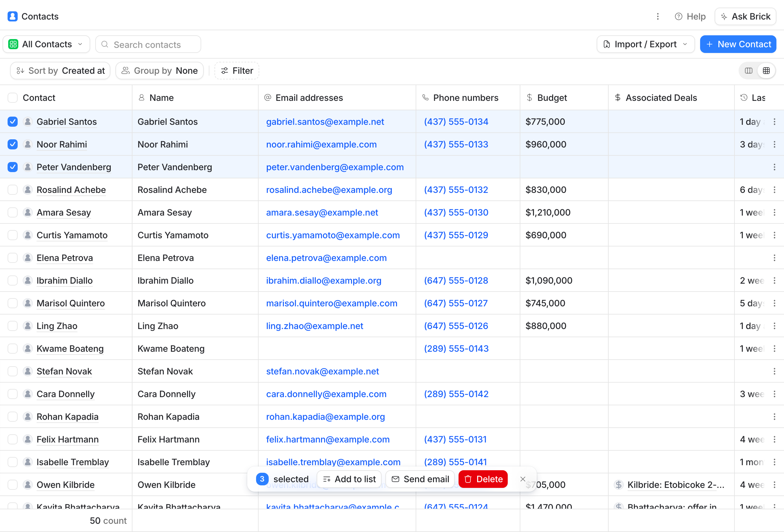Image resolution: width=784 pixels, height=532 pixels.
Task: Open row menu for Isabelle Tremblay
Action: (x=774, y=462)
